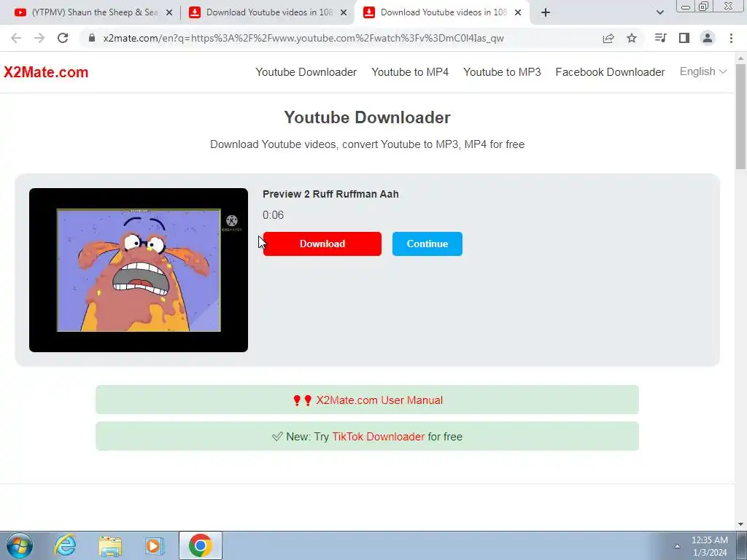The width and height of the screenshot is (747, 560).
Task: Go to X2Mate.com home logo
Action: click(46, 72)
